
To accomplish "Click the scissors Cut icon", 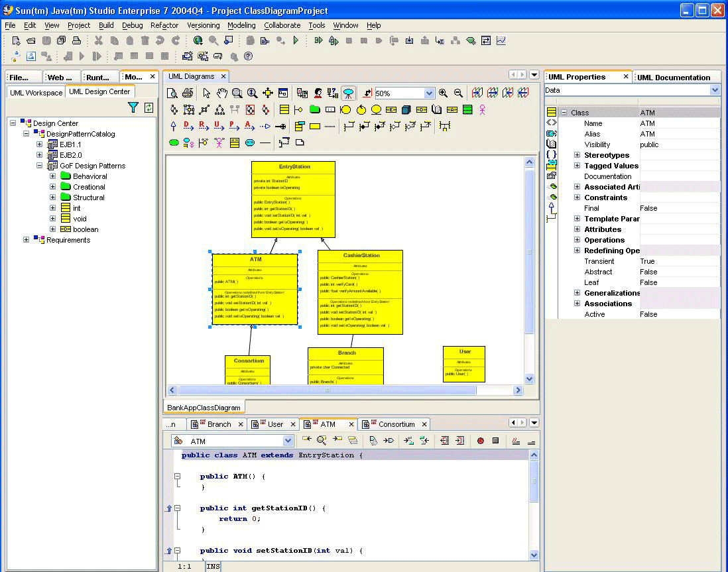I will point(98,41).
